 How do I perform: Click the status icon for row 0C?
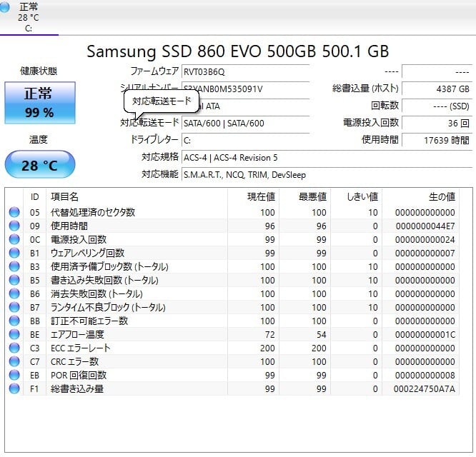[x=14, y=240]
